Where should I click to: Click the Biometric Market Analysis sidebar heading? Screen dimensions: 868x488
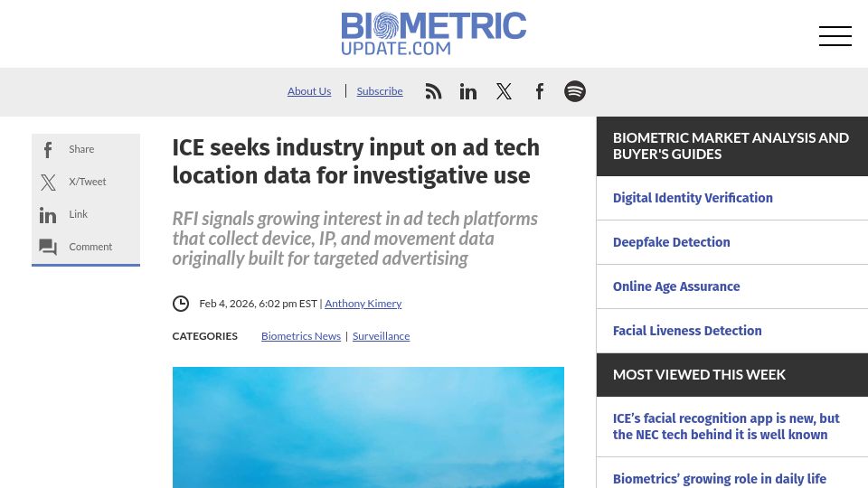731,146
